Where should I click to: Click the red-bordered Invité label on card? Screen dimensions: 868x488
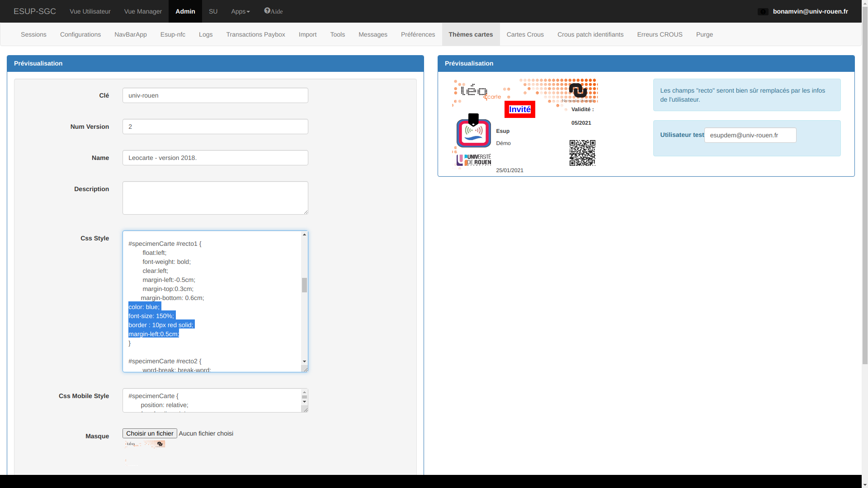pos(520,109)
